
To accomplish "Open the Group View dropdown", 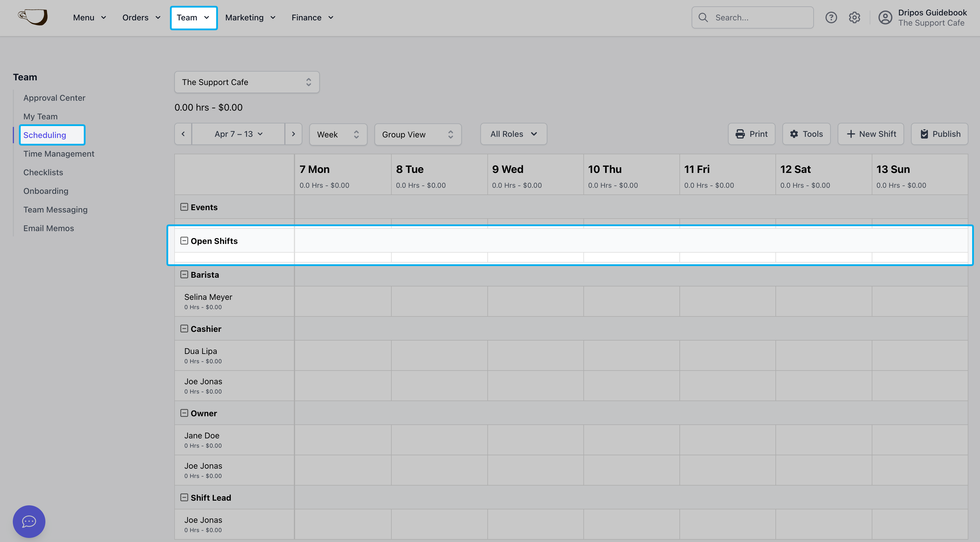I will tap(418, 134).
